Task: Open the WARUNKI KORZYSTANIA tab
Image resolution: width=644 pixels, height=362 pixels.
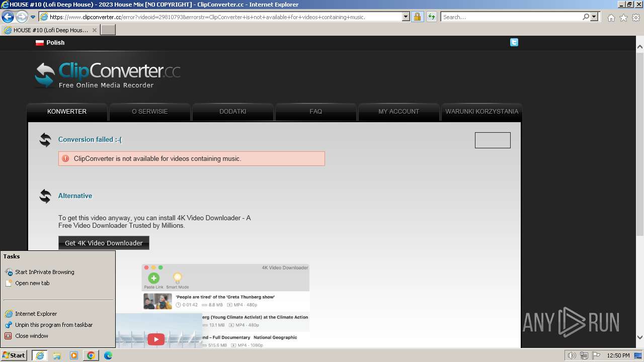Action: click(481, 112)
